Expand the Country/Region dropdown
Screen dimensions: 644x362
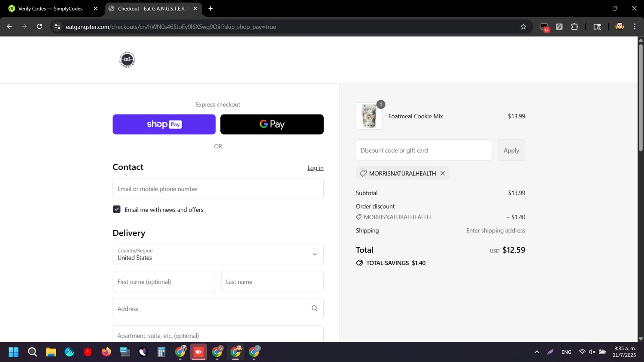218,254
